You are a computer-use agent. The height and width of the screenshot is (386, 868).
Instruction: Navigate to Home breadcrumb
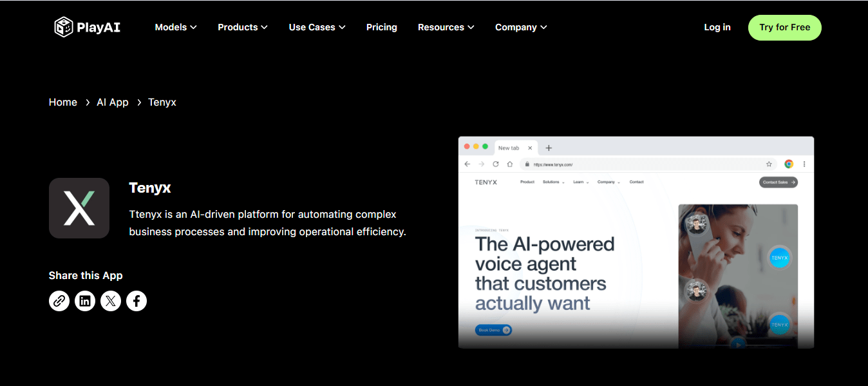(x=63, y=102)
